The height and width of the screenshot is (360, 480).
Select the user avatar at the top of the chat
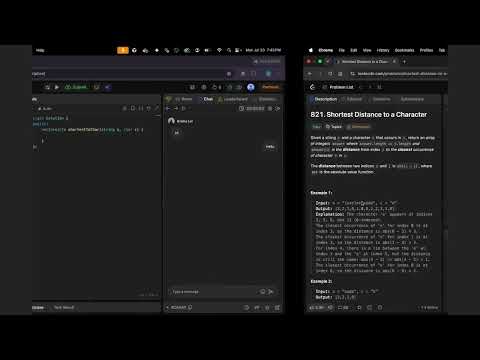coord(171,121)
